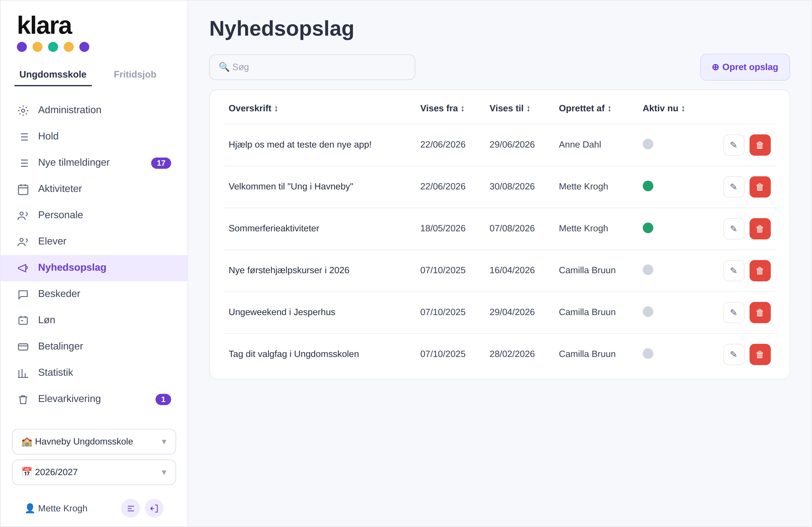
Task: Click the people icon beside Elever
Action: [23, 242]
